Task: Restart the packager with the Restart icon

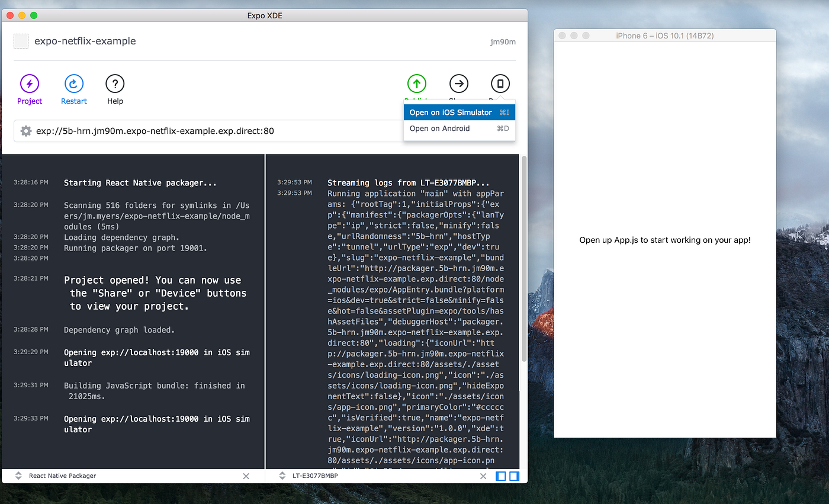Action: point(73,84)
